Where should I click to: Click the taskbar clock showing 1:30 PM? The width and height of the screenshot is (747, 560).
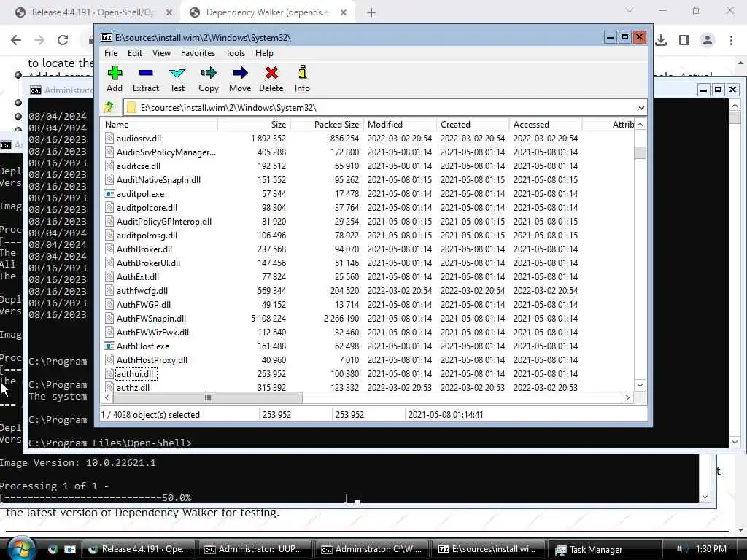[x=711, y=548]
